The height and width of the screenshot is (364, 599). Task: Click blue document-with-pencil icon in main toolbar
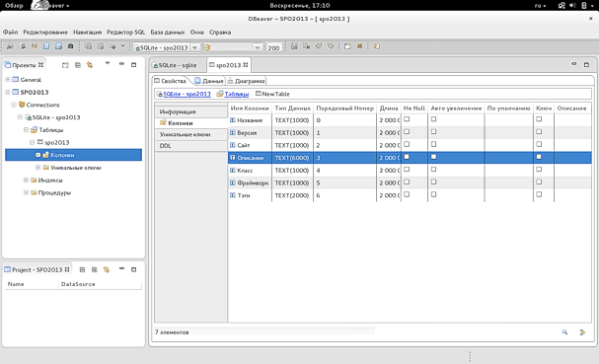[58, 46]
